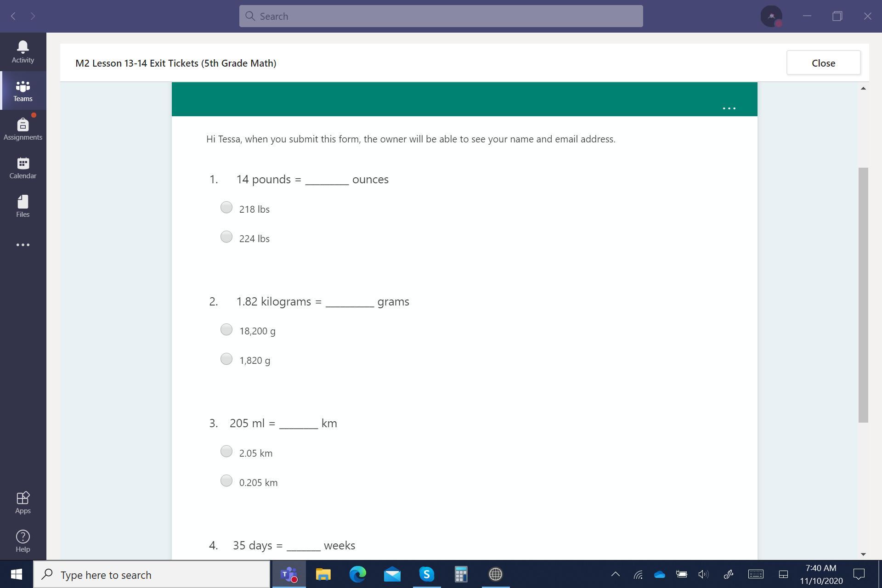Choose the 0.205 km option
The width and height of the screenshot is (882, 588).
pos(226,481)
